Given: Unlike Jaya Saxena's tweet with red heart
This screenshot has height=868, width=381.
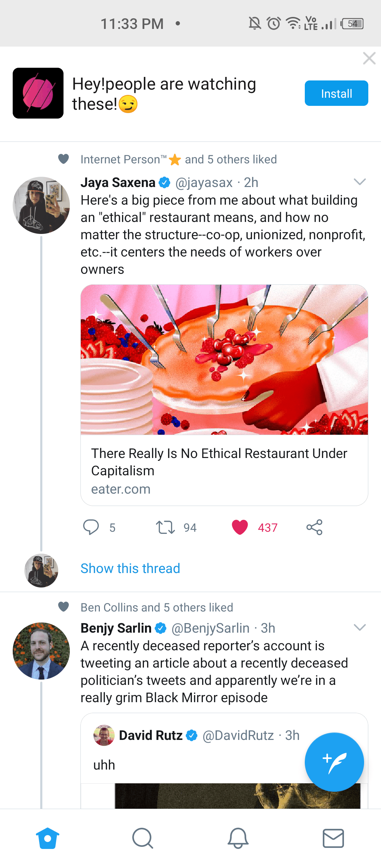Looking at the screenshot, I should (x=240, y=528).
